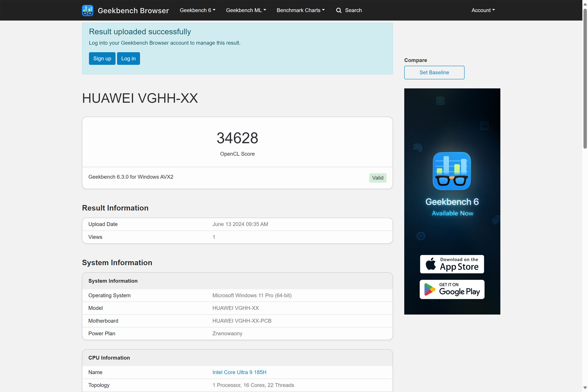Expand the Benchmark Charts menu
588x392 pixels.
(300, 10)
